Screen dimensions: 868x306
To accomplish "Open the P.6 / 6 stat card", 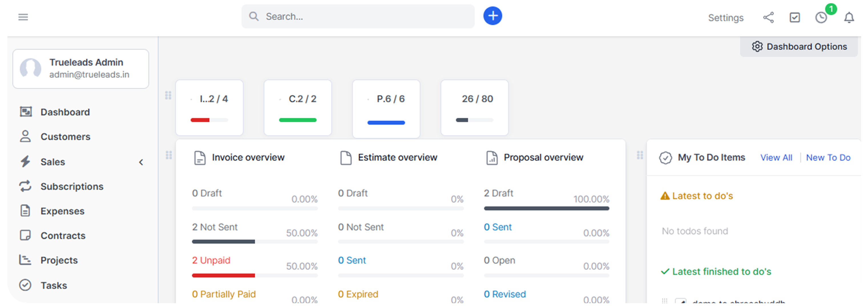I will (386, 109).
